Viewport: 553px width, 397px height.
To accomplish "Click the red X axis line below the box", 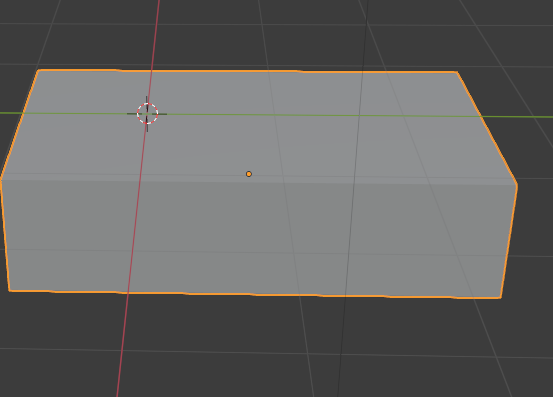I will click(122, 346).
